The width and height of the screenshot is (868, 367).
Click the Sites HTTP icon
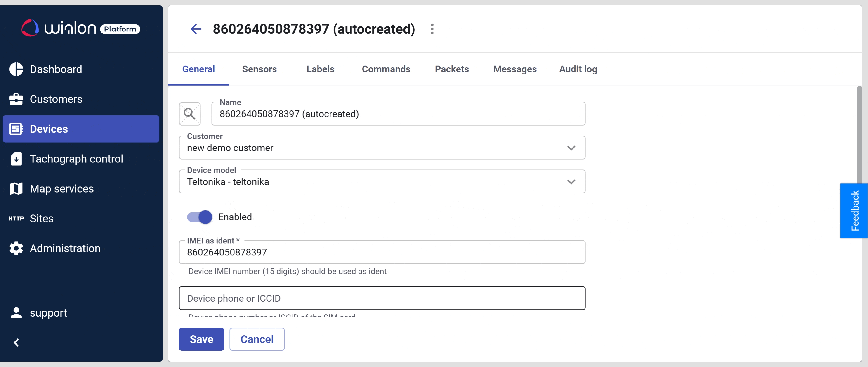click(16, 219)
